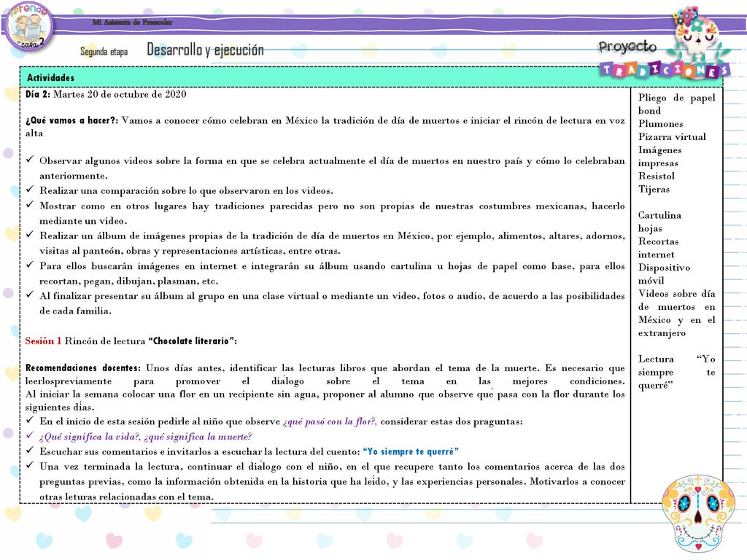Click the "Actividades" section header
The image size is (747, 560).
50,77
